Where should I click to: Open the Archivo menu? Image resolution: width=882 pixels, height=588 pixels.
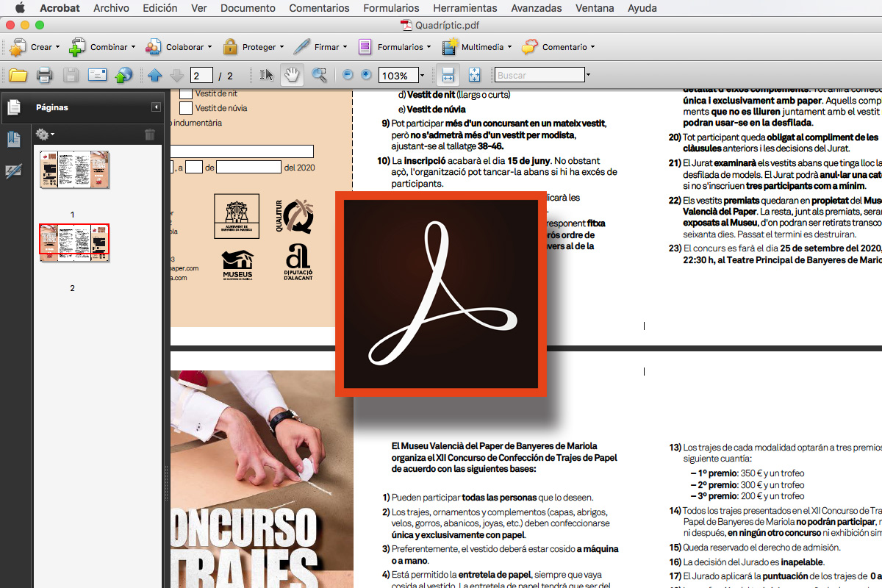tap(111, 8)
